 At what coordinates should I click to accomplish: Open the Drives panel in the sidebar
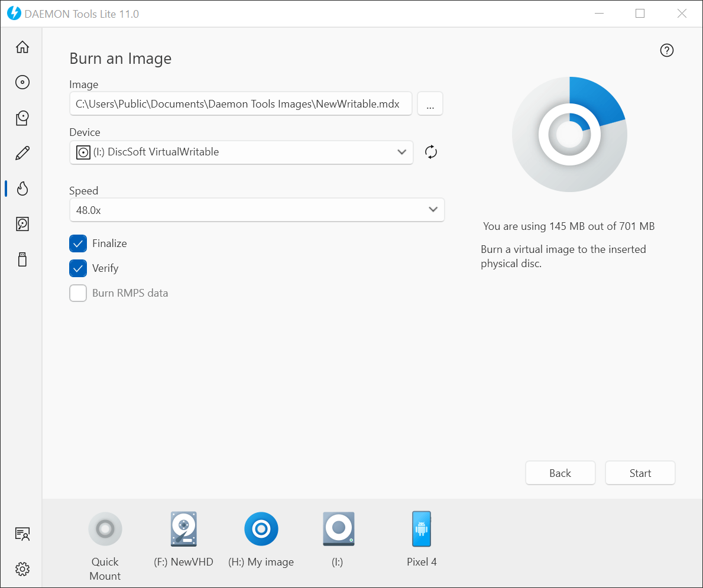pos(22,118)
